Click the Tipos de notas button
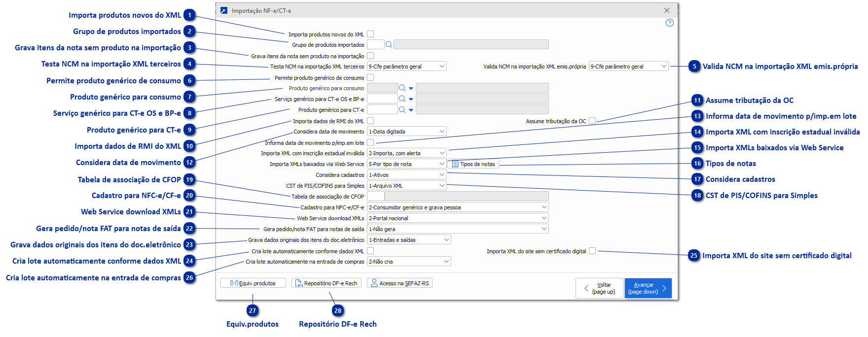This screenshot has width=868, height=337. point(473,164)
